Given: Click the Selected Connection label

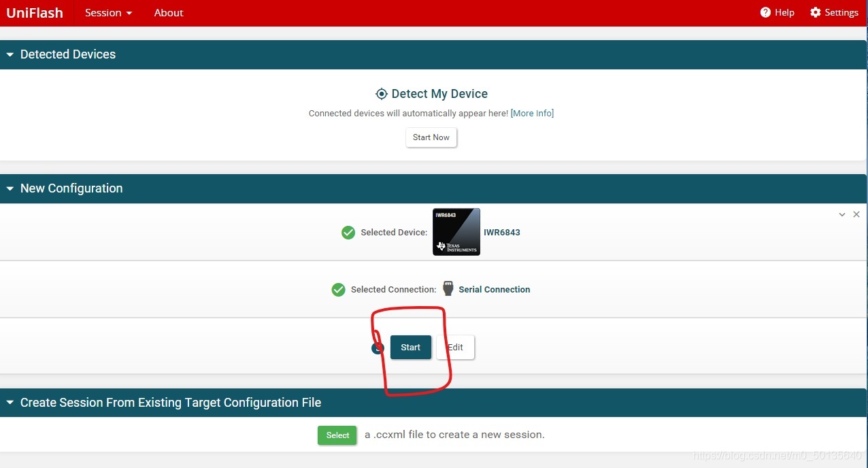Looking at the screenshot, I should click(394, 290).
